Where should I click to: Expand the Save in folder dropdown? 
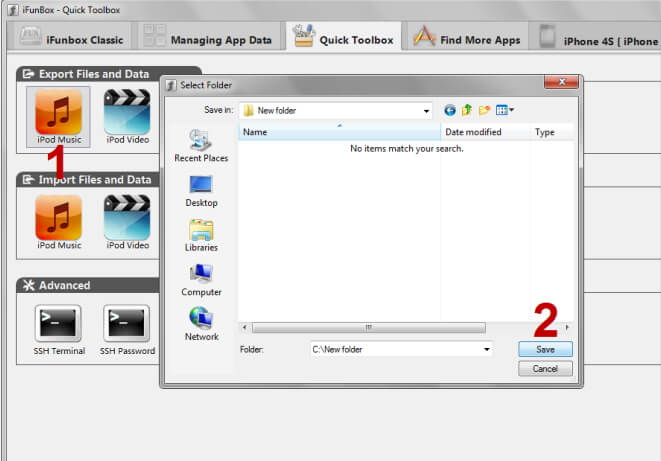(x=426, y=111)
